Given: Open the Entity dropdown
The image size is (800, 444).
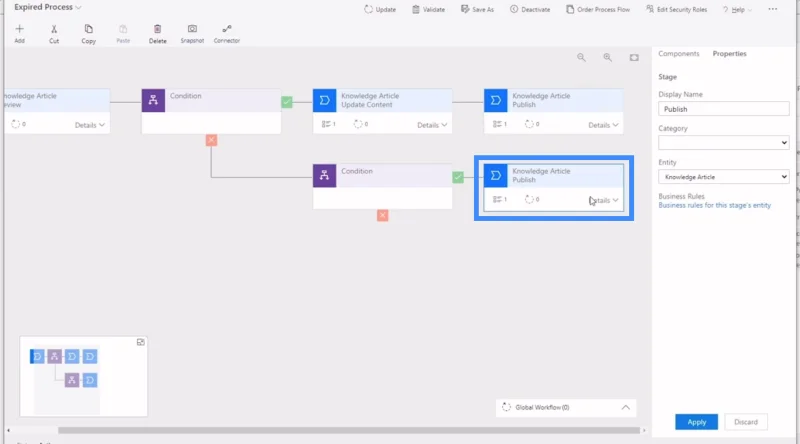Looking at the screenshot, I should click(x=723, y=177).
